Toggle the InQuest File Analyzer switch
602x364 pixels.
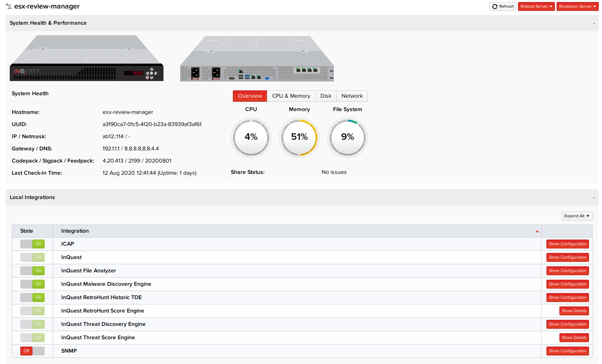[x=32, y=271]
